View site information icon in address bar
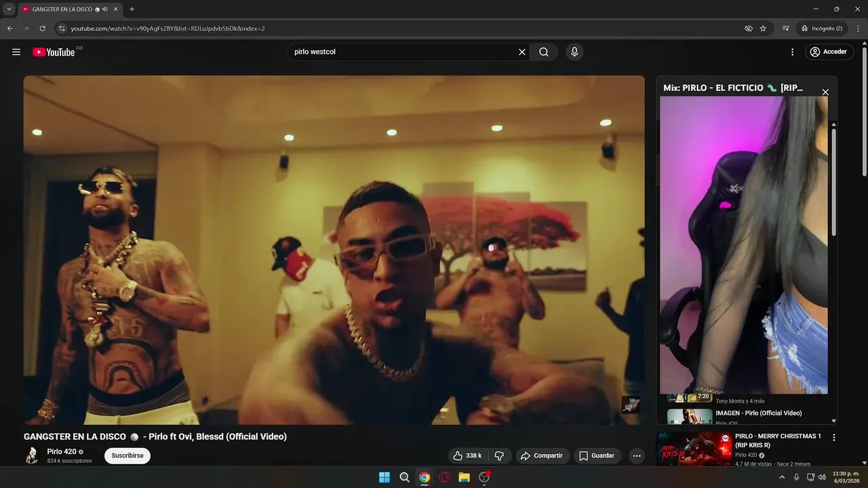This screenshot has height=488, width=868. [x=62, y=28]
